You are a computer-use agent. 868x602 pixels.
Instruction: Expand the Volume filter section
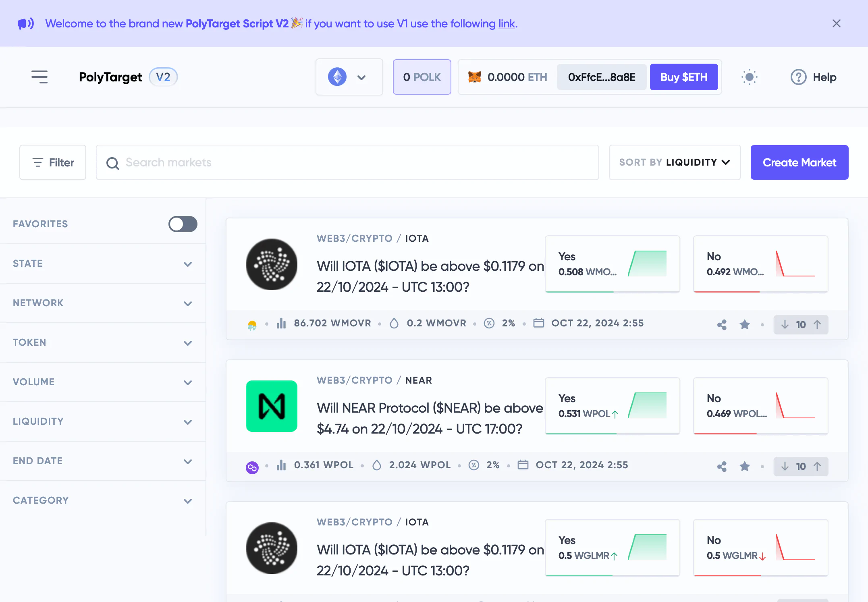click(103, 382)
